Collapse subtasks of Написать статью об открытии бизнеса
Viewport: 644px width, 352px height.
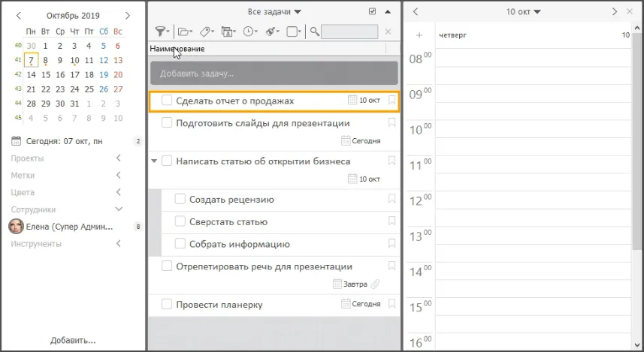click(155, 161)
